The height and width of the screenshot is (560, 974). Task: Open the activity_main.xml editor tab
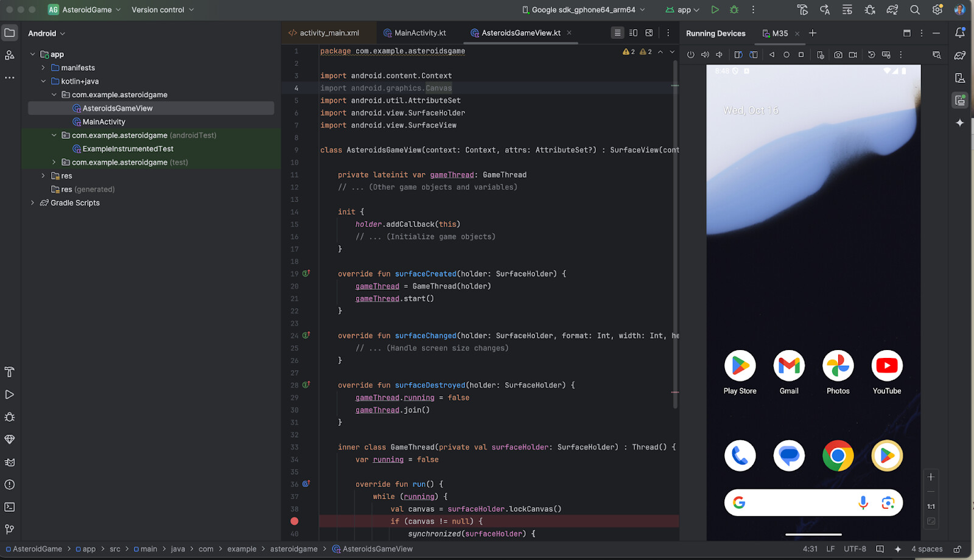pos(329,33)
